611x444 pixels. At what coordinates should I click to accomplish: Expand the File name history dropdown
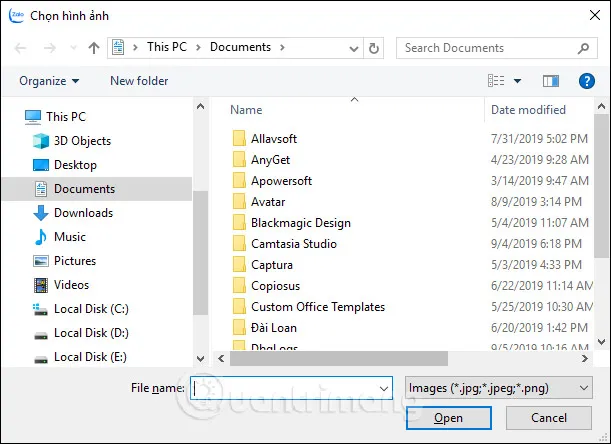[384, 387]
